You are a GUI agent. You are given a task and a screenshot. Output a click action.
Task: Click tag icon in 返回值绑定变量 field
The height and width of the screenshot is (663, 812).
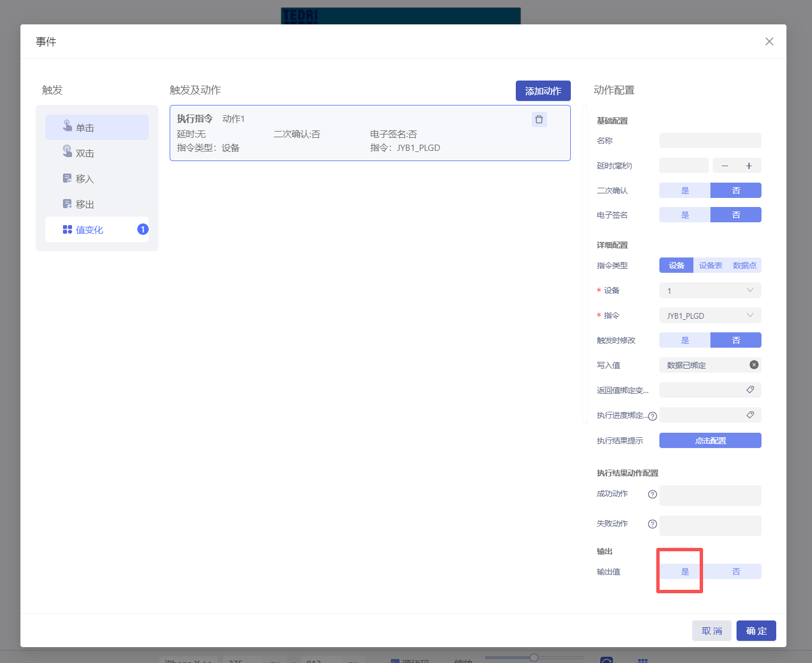[x=750, y=390]
